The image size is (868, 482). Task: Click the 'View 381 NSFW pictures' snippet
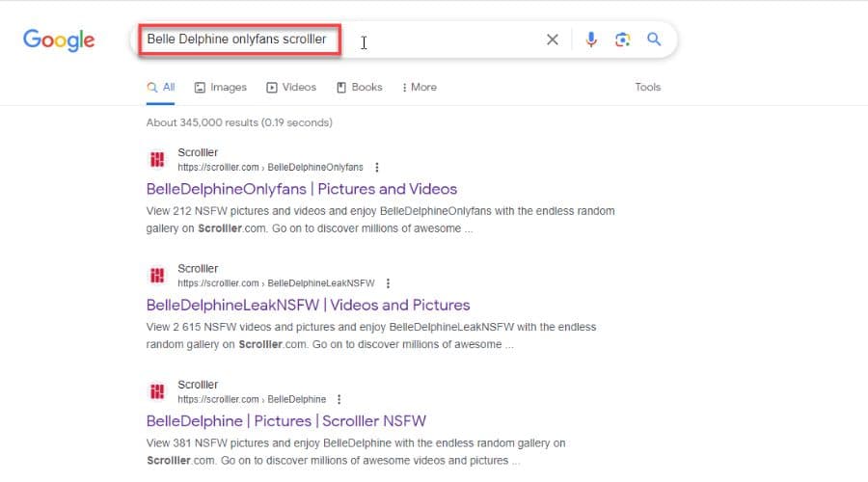tap(356, 451)
